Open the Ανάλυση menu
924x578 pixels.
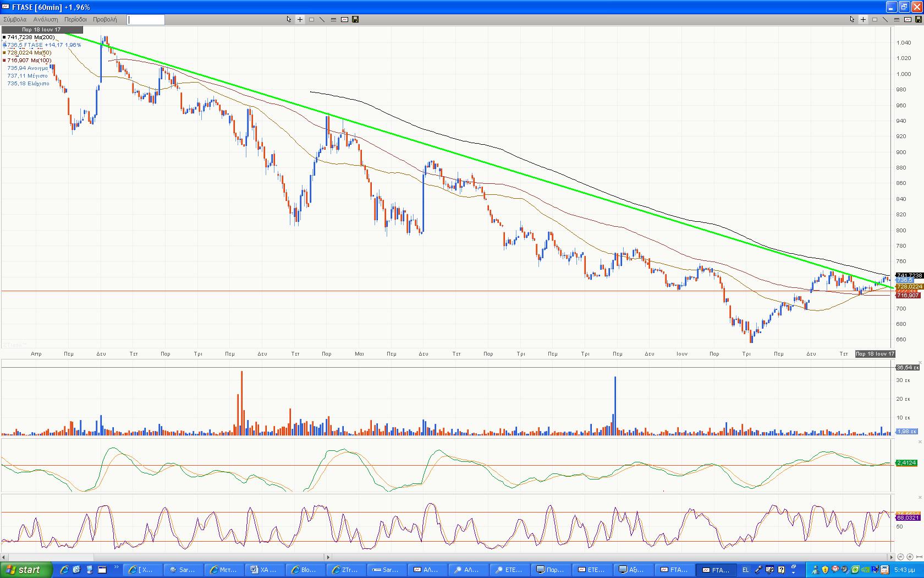click(46, 19)
